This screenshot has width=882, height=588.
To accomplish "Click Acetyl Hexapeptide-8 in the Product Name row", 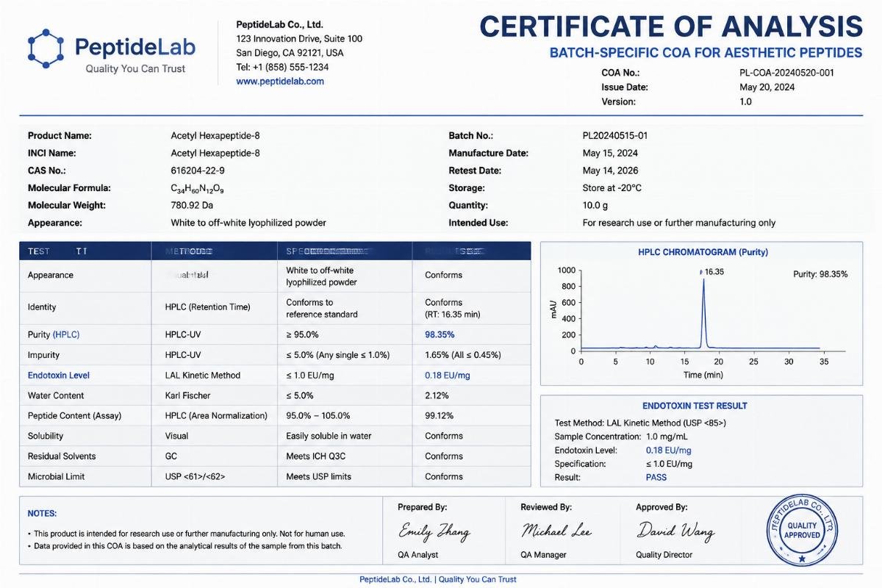I will coord(215,135).
